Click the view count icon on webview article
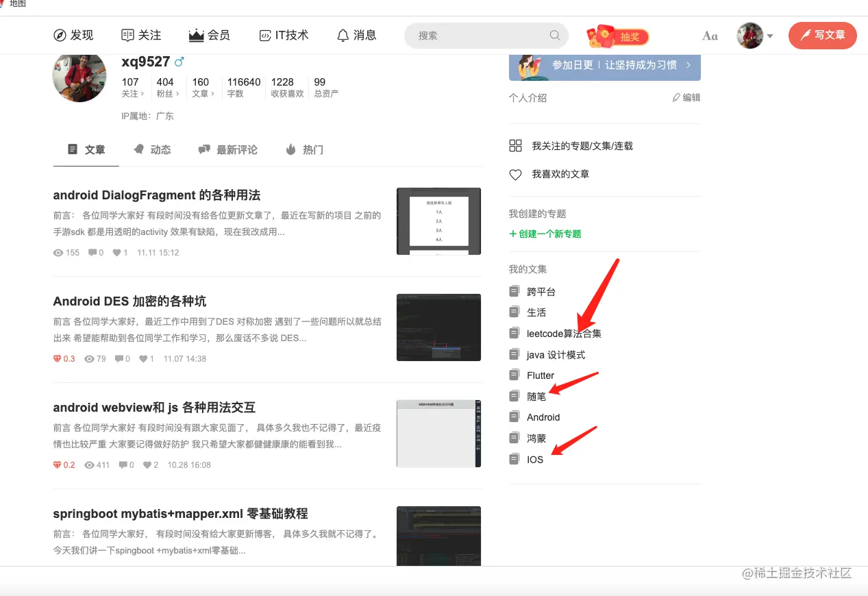 89,465
